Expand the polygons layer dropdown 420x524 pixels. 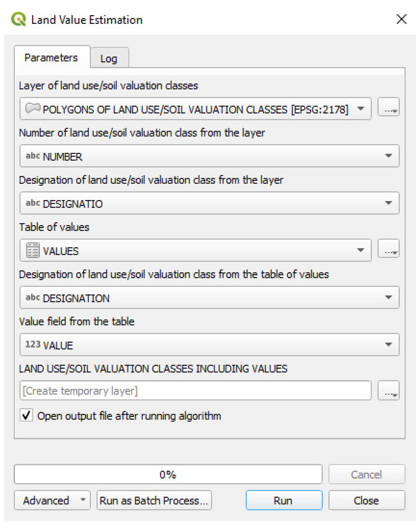(x=361, y=109)
